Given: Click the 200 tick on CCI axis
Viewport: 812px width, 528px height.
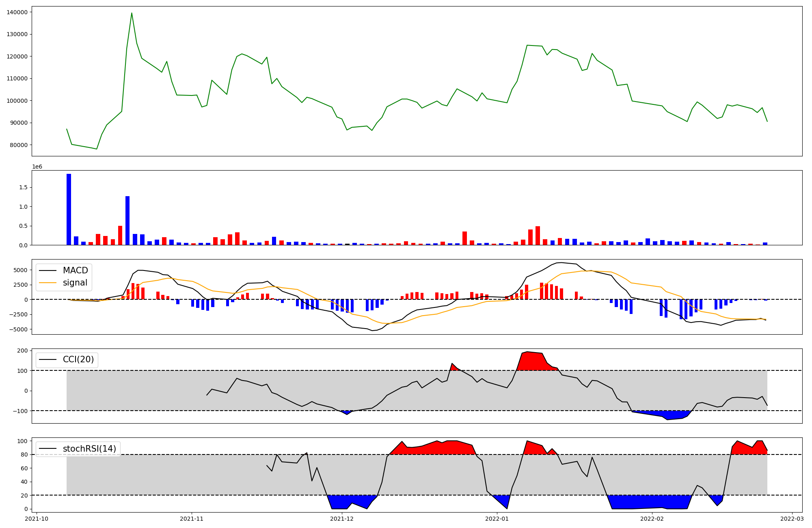Looking at the screenshot, I should (x=23, y=351).
